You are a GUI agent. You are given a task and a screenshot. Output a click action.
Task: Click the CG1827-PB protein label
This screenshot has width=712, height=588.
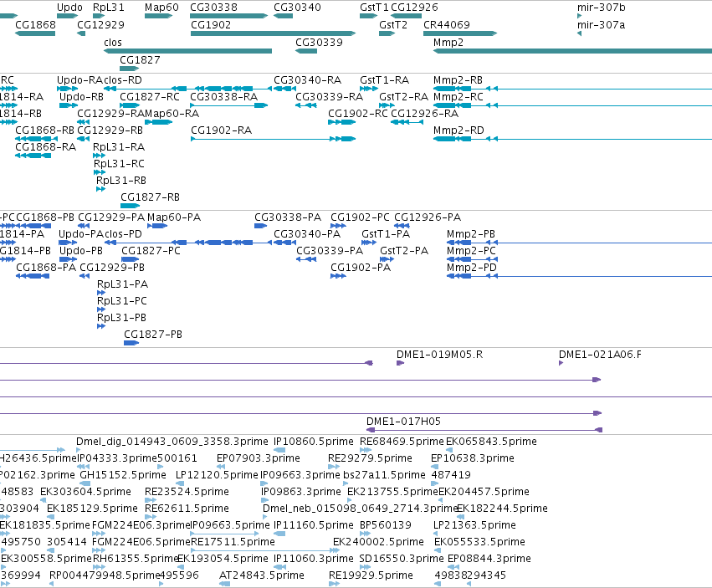click(153, 335)
